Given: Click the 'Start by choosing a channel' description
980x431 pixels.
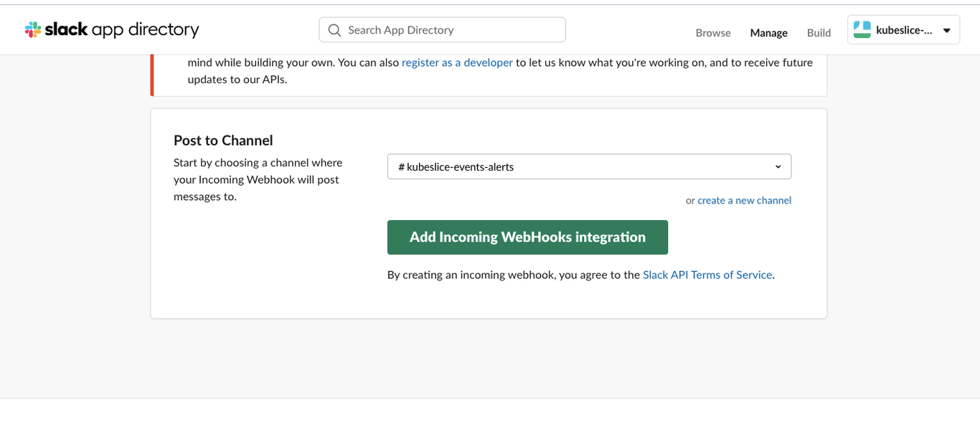Looking at the screenshot, I should tap(258, 180).
